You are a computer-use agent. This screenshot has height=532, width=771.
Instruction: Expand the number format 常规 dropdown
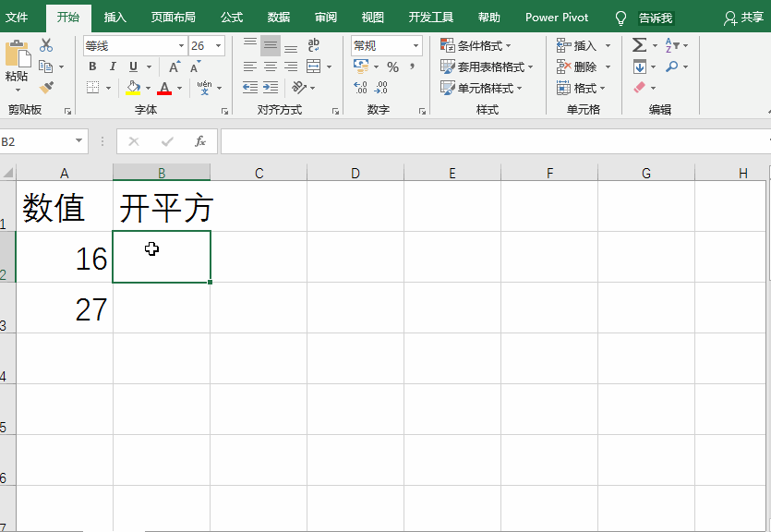(x=416, y=46)
